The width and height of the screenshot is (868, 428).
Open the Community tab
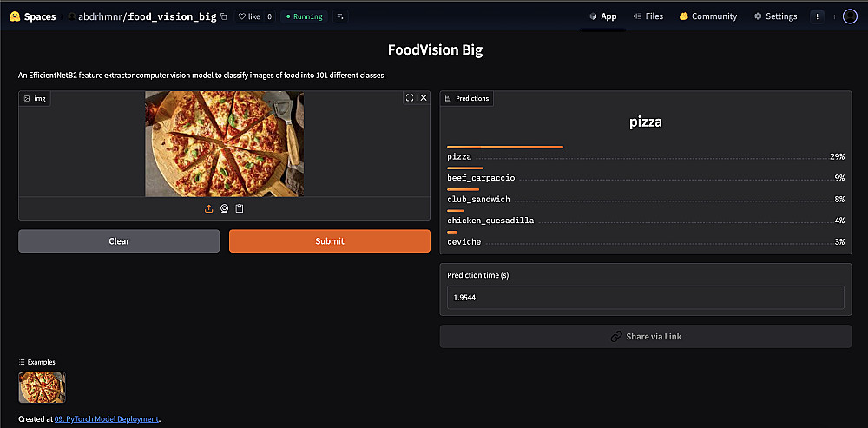[x=708, y=16]
